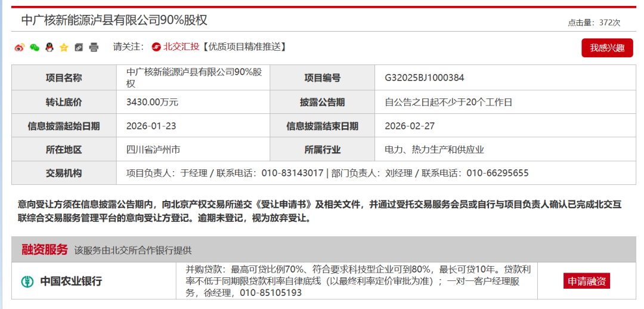Click the printer icon
This screenshot has width=644, height=309.
pyautogui.click(x=94, y=47)
